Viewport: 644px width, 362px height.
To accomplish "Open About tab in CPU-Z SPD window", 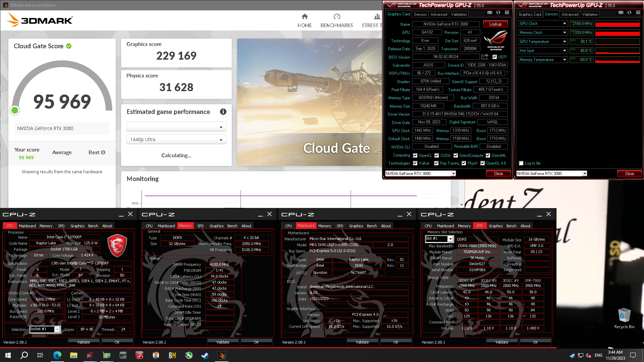I will point(525,226).
